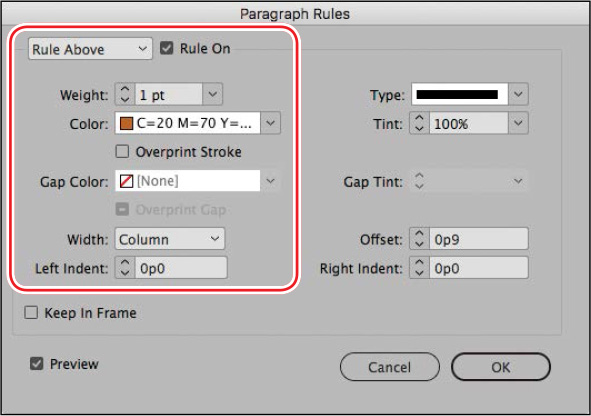This screenshot has height=416, width=591.
Task: Open the Rule Above dropdown
Action: pos(90,49)
